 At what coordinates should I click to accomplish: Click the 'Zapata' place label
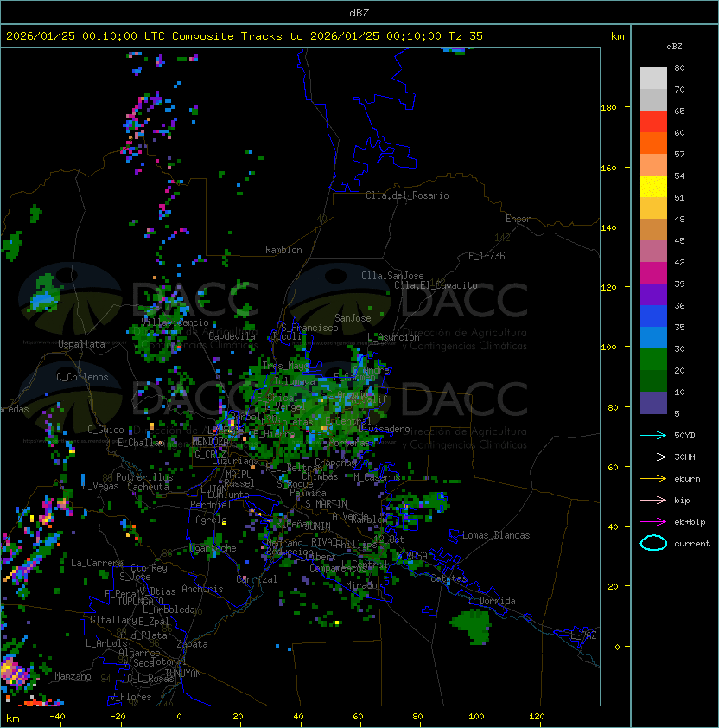click(192, 644)
